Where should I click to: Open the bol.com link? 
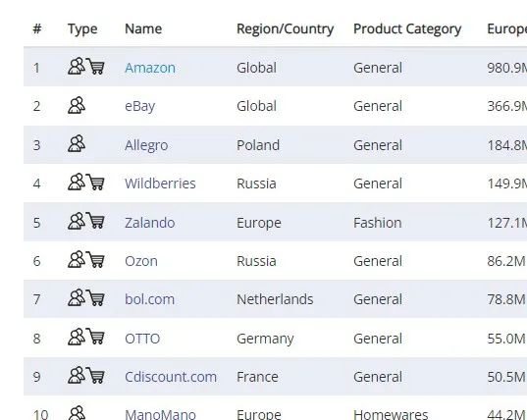tap(149, 299)
